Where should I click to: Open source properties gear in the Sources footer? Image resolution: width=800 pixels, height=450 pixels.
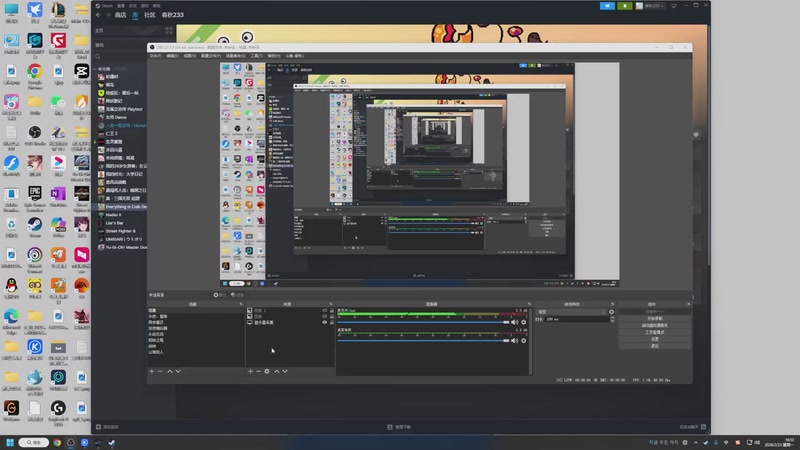click(267, 371)
